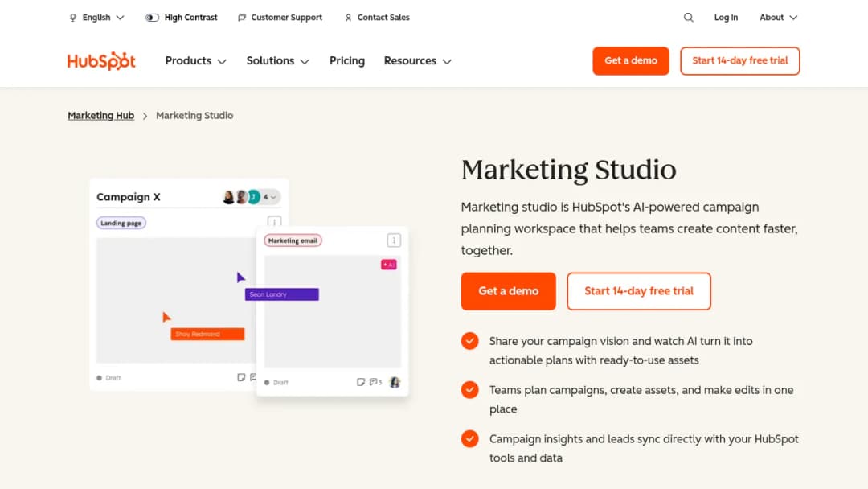The height and width of the screenshot is (489, 868).
Task: Expand the collaborators count dropdown showing 4
Action: (269, 197)
